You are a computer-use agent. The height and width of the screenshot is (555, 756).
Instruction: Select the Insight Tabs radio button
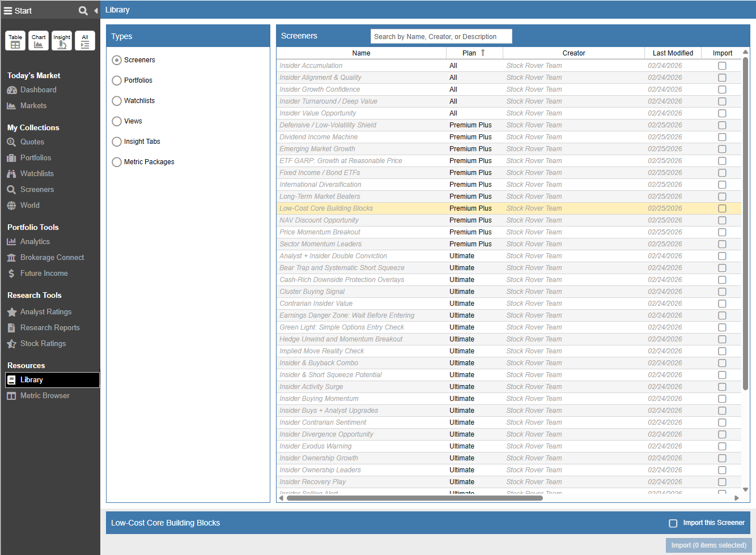point(117,142)
